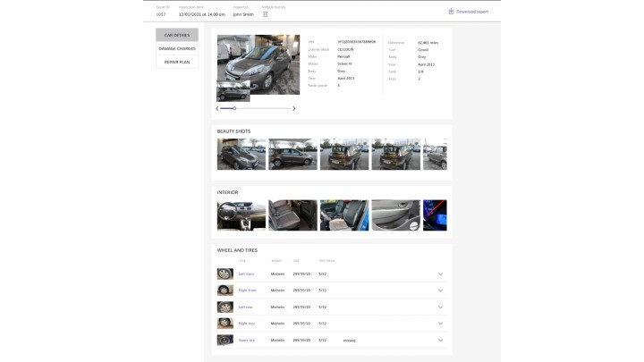Click the Download report link
The image size is (644, 362).
[472, 12]
